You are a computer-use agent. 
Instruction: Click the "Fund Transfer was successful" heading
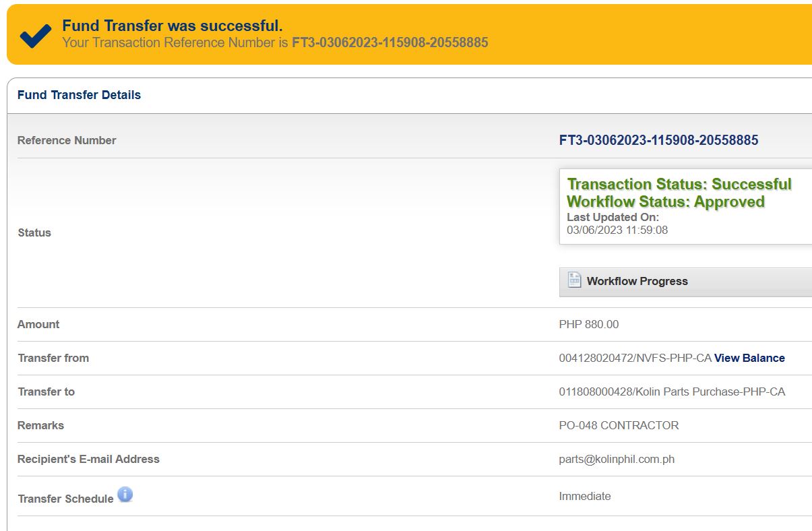coord(172,26)
